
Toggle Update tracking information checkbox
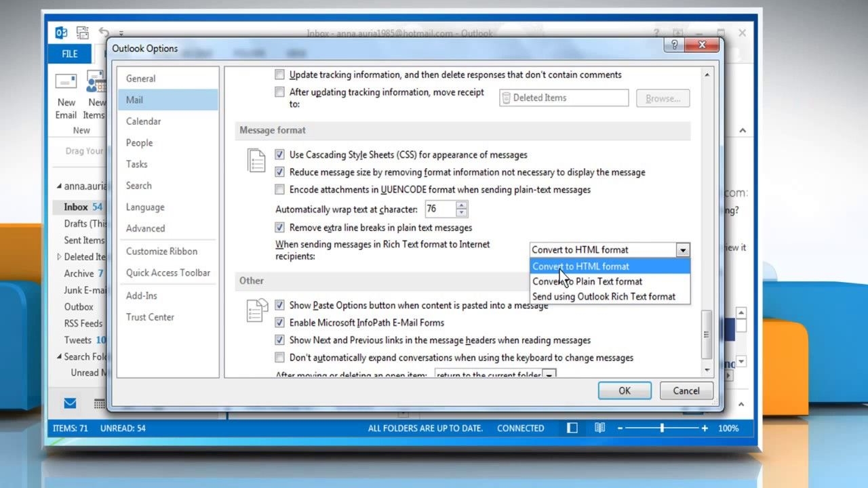(279, 75)
